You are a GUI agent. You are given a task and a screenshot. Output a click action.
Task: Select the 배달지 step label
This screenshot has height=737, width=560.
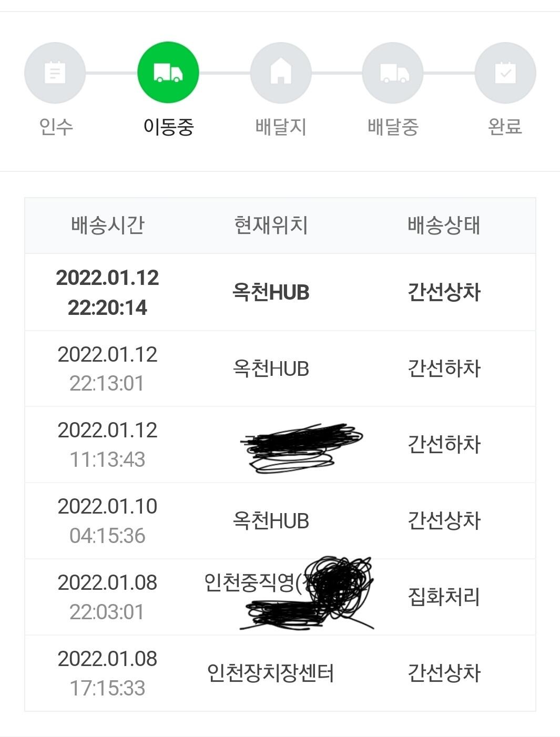pos(281,127)
